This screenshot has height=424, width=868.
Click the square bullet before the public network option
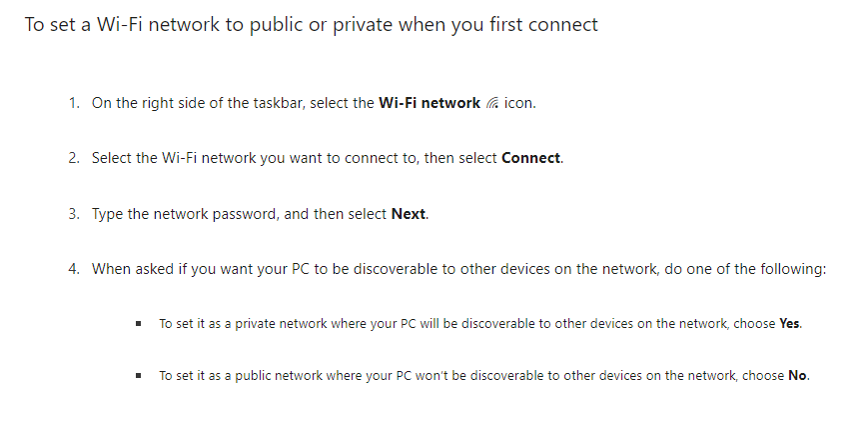[x=138, y=376]
